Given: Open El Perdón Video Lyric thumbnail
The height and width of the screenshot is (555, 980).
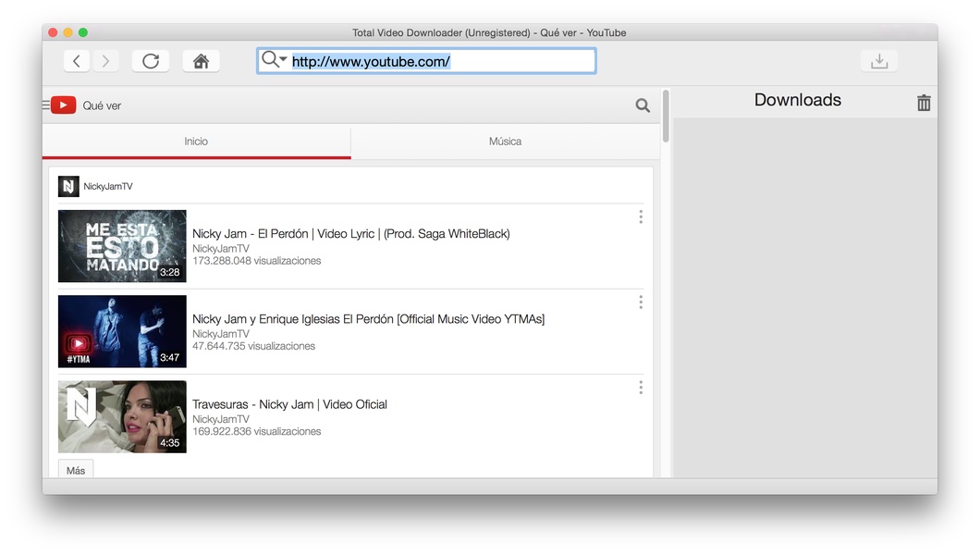Looking at the screenshot, I should point(122,246).
